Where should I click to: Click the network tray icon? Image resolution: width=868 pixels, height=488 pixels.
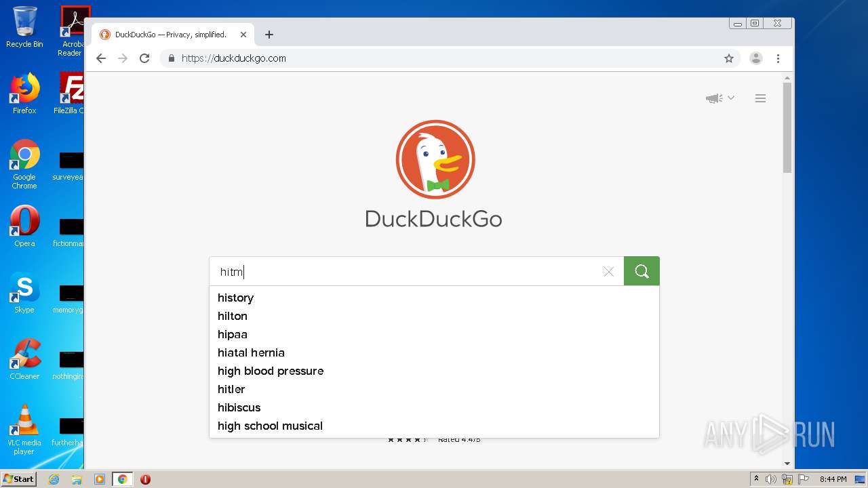click(787, 479)
